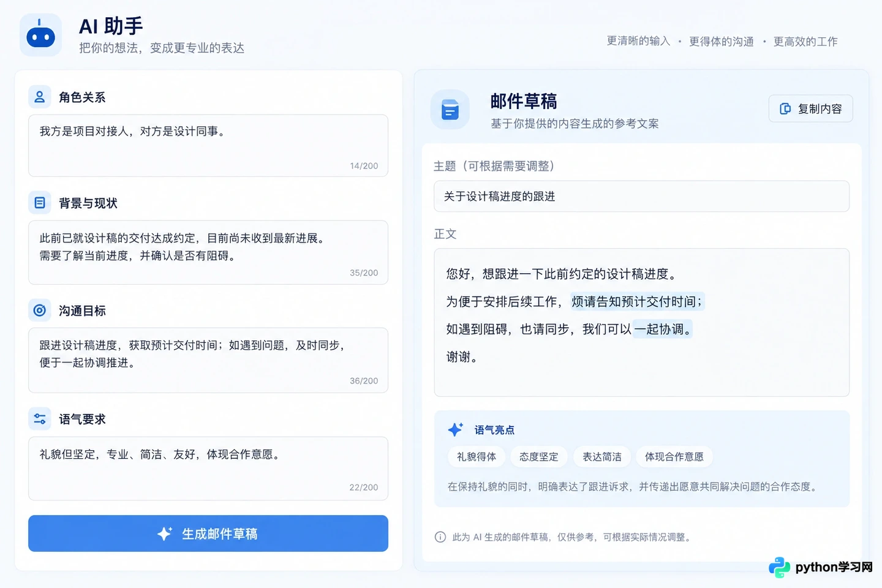This screenshot has height=588, width=882.
Task: Click the 更清晰的输入 tagline text
Action: click(638, 41)
